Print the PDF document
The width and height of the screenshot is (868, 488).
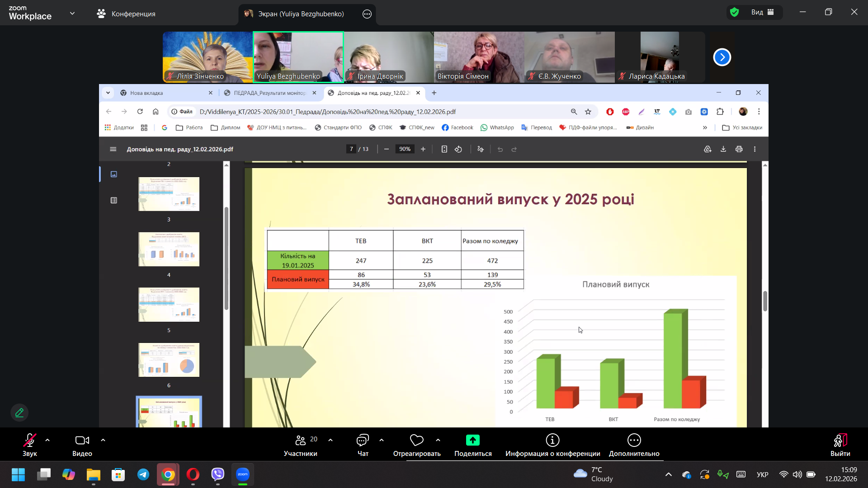739,149
